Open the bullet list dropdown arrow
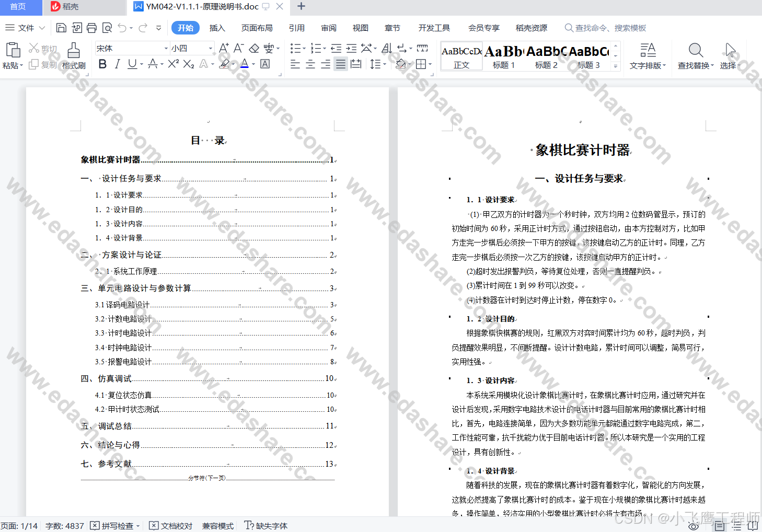The image size is (762, 532). click(304, 49)
